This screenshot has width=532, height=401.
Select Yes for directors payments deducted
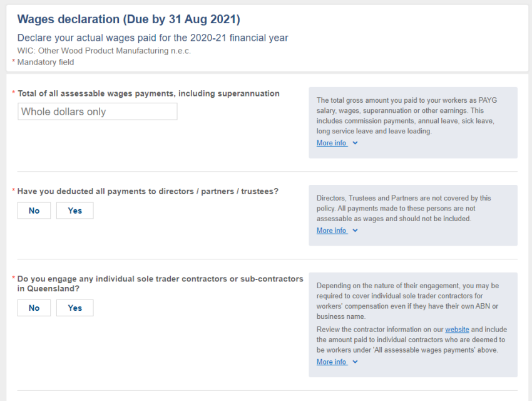pyautogui.click(x=74, y=211)
